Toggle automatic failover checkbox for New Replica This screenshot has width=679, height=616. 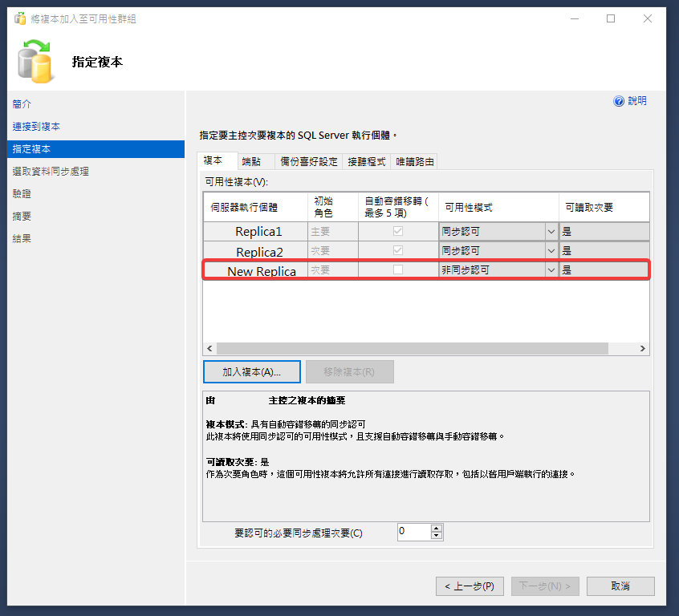click(x=398, y=270)
